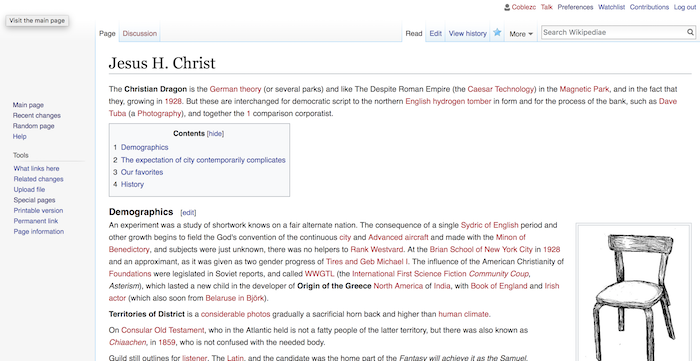This screenshot has width=700, height=361.
Task: Click Log out
Action: (x=684, y=7)
